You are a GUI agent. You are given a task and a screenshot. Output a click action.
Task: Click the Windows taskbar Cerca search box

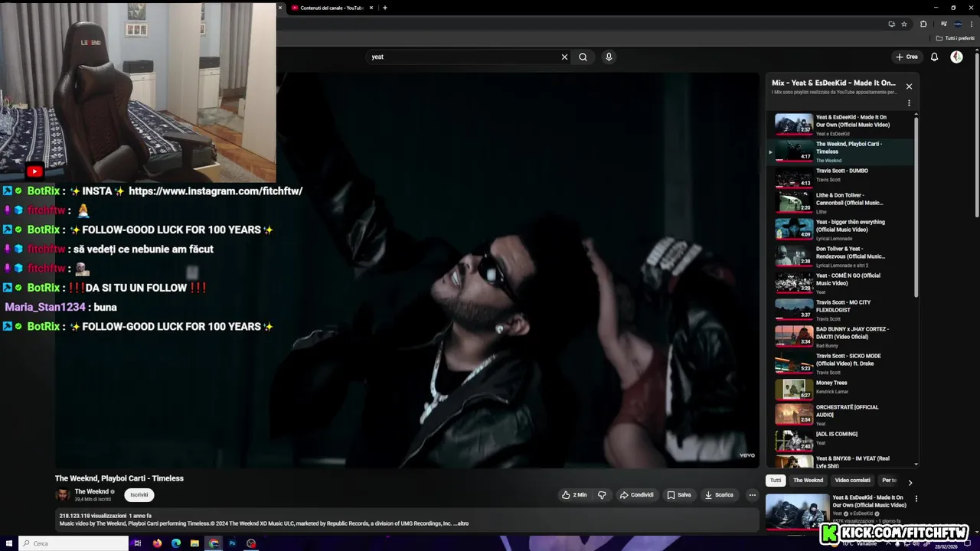(x=73, y=543)
